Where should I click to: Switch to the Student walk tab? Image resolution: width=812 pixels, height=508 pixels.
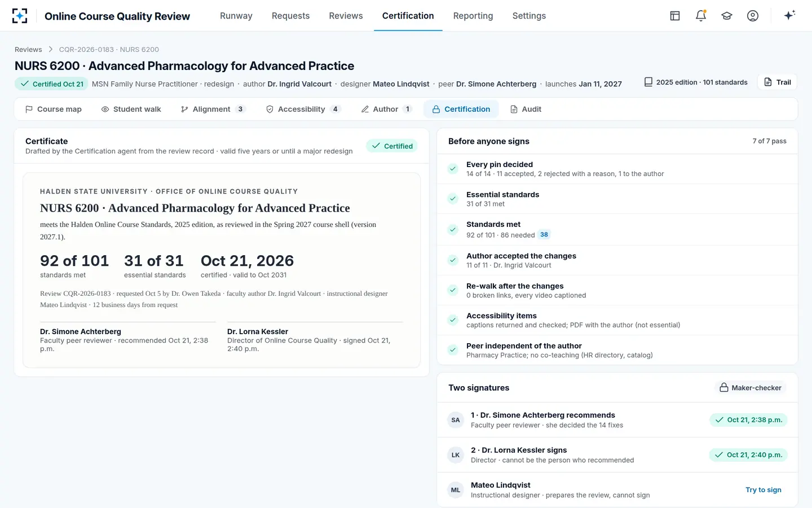(131, 109)
